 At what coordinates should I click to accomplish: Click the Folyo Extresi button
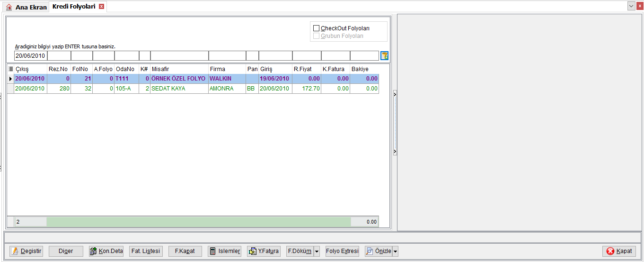(342, 252)
